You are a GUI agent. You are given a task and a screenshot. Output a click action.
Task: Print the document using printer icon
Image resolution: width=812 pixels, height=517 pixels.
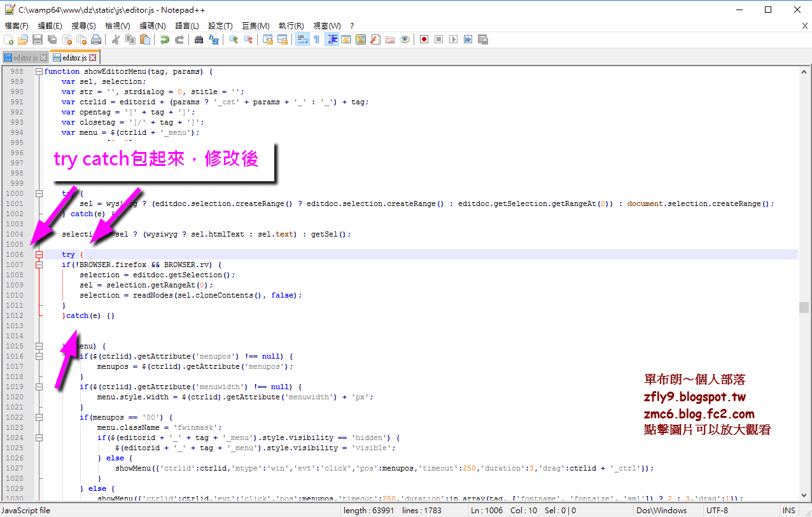click(95, 39)
